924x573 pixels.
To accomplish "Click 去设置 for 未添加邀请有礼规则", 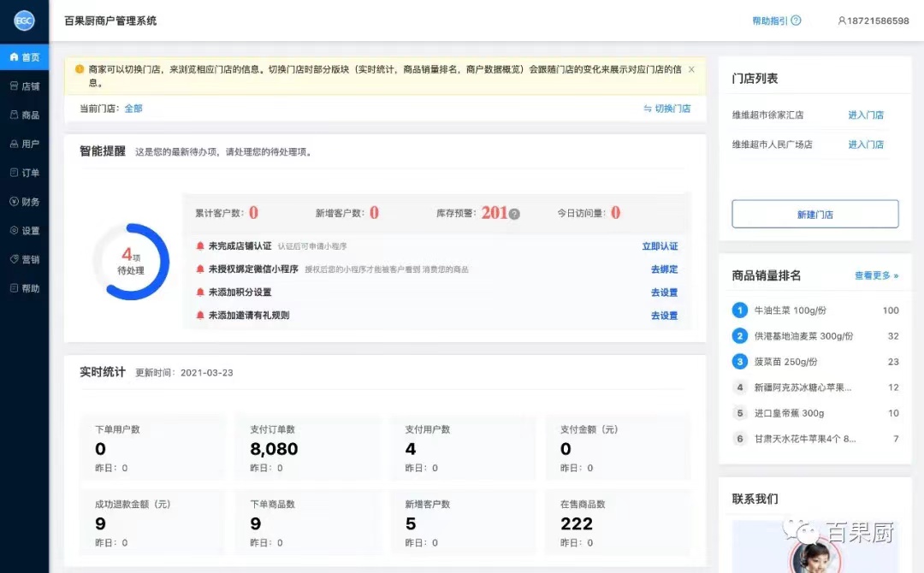I will pos(664,316).
